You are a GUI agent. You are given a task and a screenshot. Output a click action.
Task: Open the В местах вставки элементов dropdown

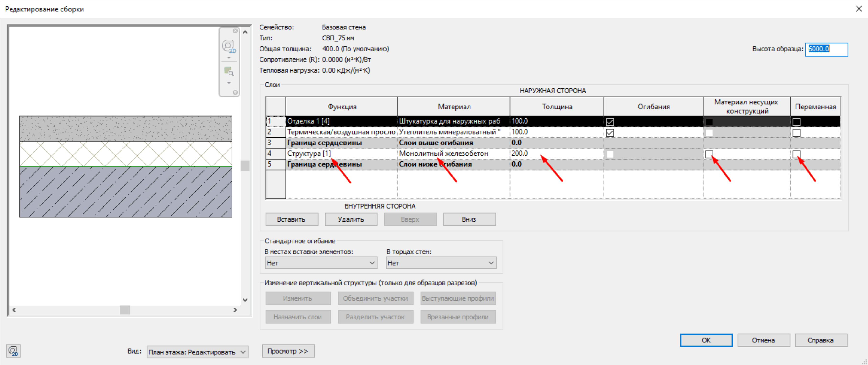click(321, 263)
